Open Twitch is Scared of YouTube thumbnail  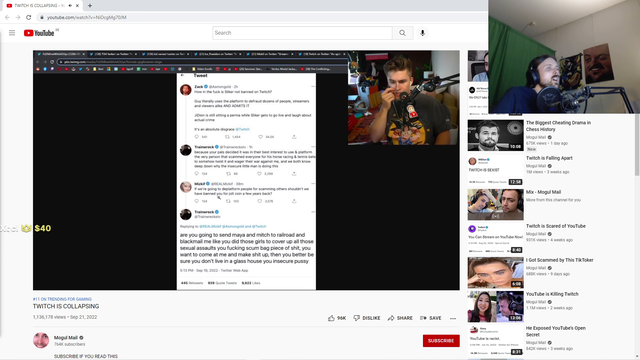point(496,238)
